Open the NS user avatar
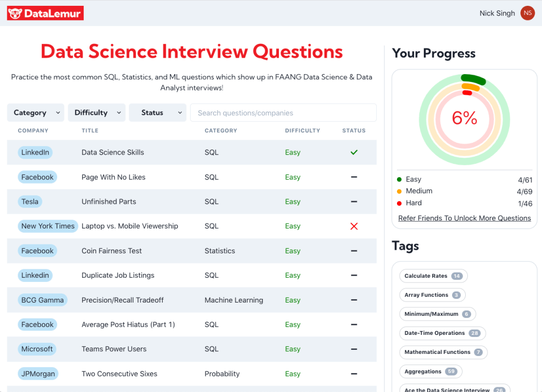542x392 pixels. tap(528, 13)
